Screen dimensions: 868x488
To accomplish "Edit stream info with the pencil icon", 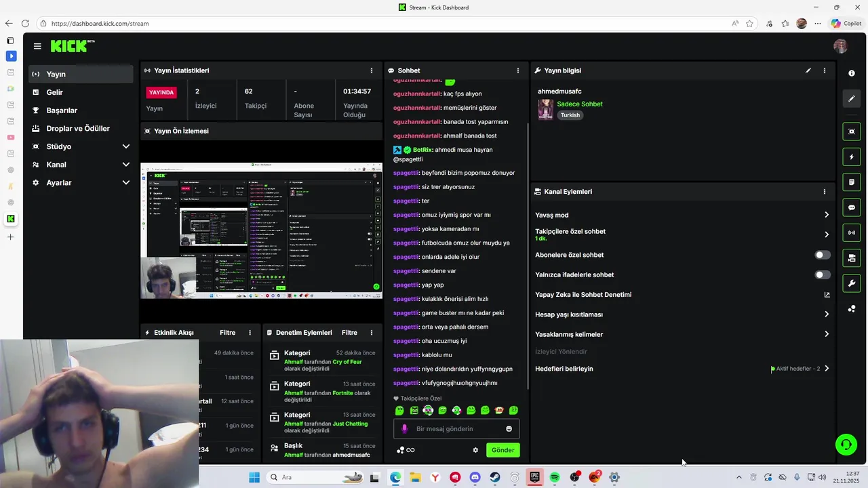I will [808, 70].
